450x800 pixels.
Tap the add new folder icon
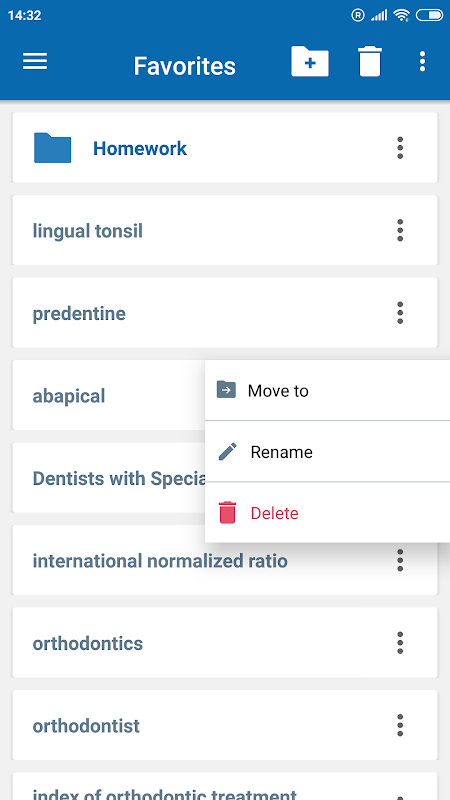[x=310, y=62]
